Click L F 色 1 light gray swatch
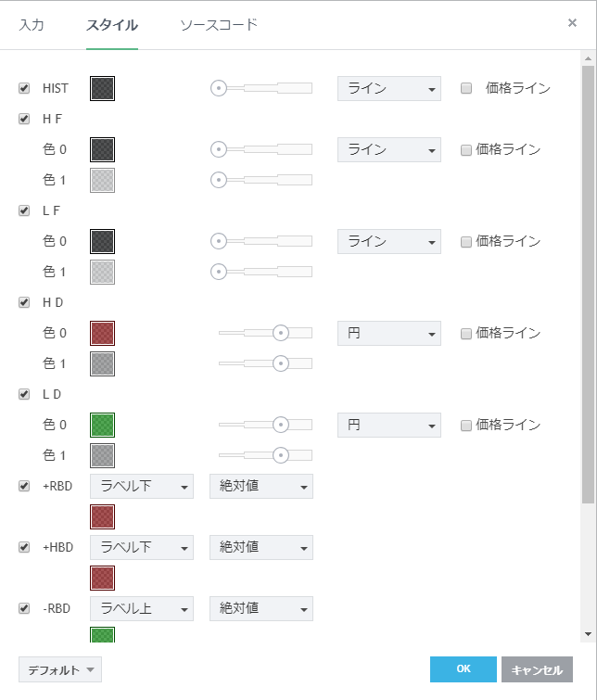The image size is (597, 700). (x=102, y=272)
